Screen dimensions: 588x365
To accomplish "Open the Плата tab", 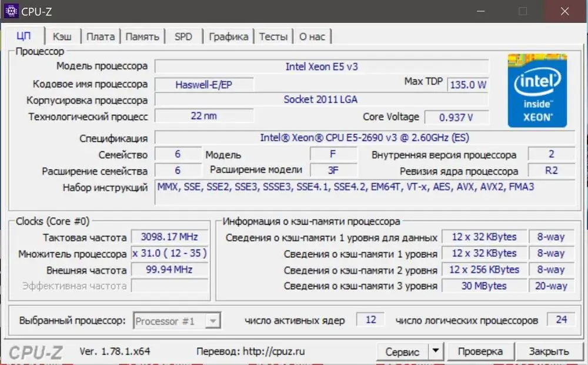I will pos(101,36).
